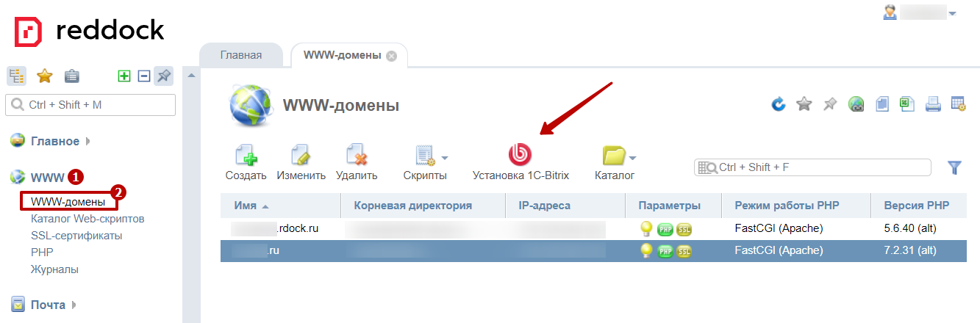Switch to the Главная tab
Screen dimensions: 980x323
240,55
